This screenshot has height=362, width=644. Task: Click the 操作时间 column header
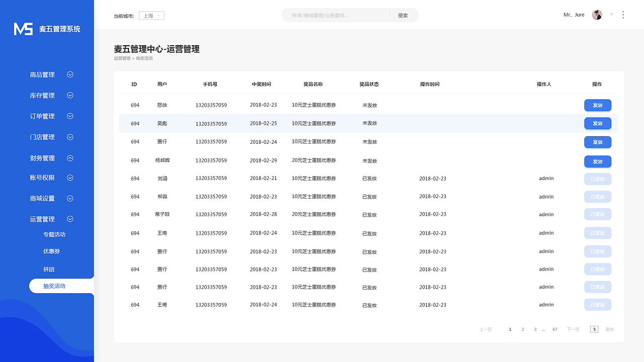pyautogui.click(x=430, y=84)
